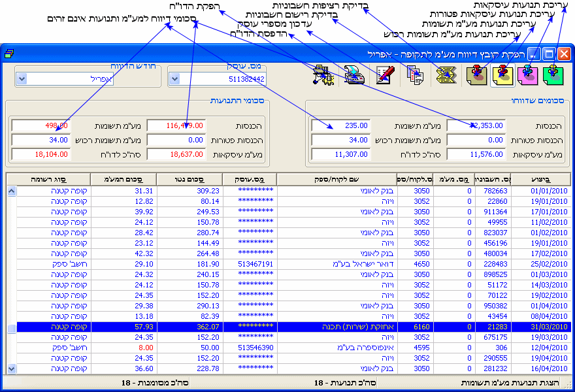Click the movements סה"כ לדו"ח field showing 18,104.00
This screenshot has width=575, height=392.
pyautogui.click(x=41, y=154)
